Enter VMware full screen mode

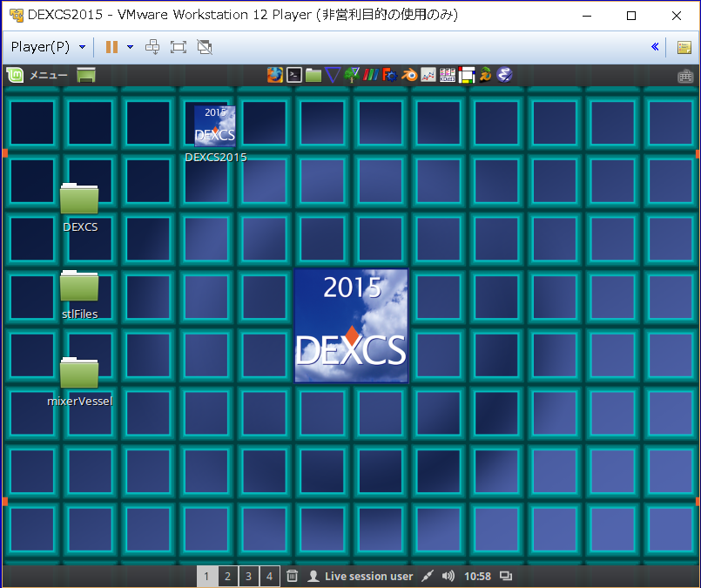[179, 47]
